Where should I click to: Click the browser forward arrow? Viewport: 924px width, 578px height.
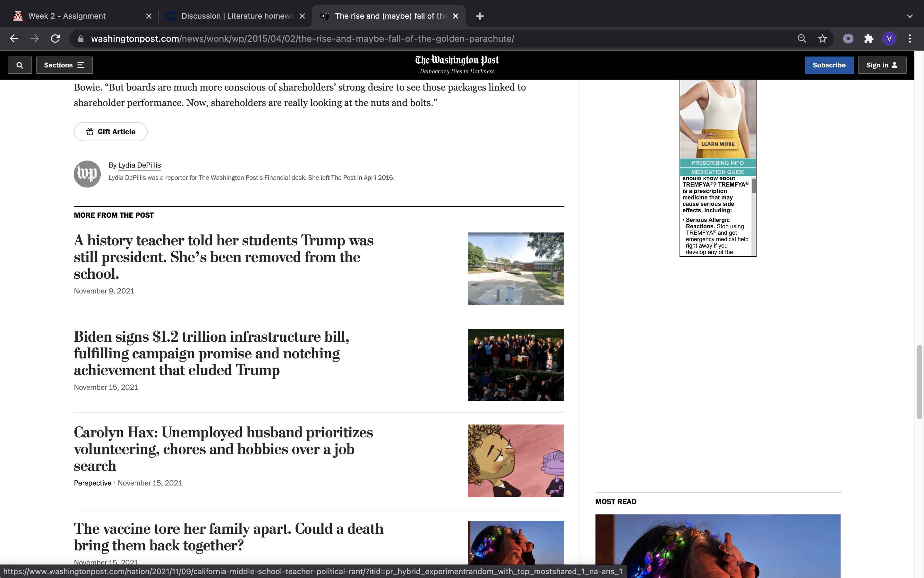click(35, 39)
